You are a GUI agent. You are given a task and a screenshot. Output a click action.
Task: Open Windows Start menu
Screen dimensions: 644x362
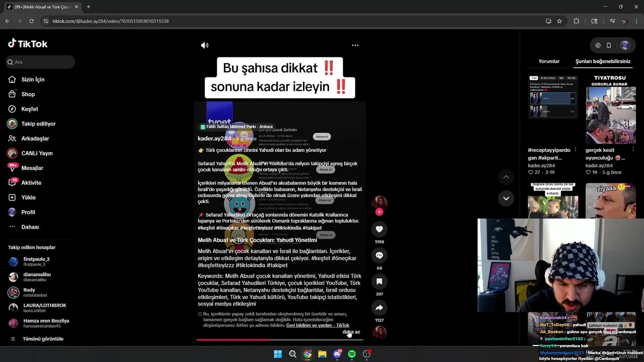(x=278, y=354)
